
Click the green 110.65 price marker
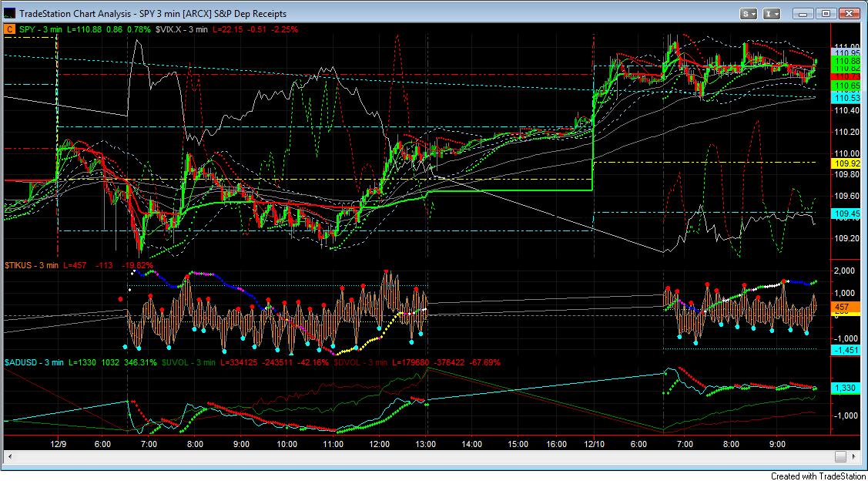[x=844, y=86]
